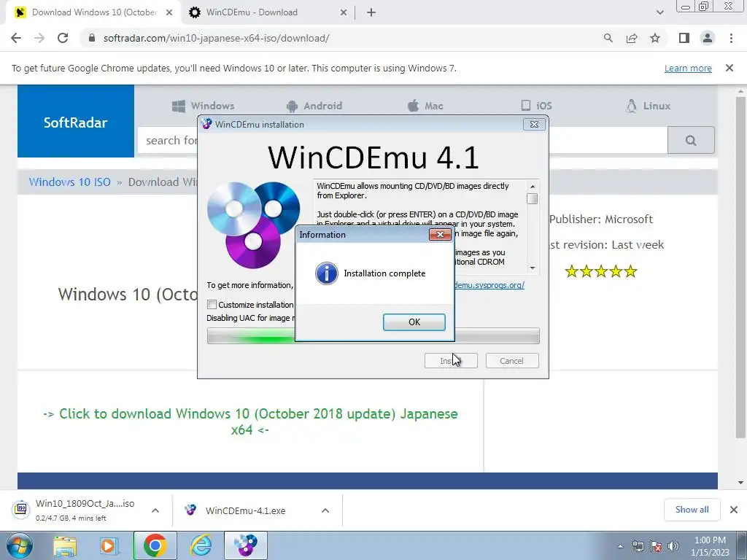
Task: Open the tab search dropdown arrow
Action: click(659, 12)
